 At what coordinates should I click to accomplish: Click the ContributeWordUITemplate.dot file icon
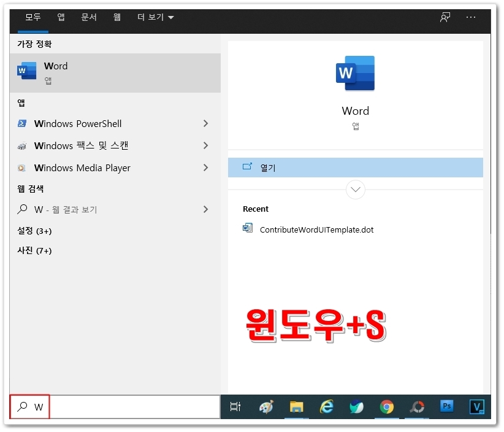pyautogui.click(x=248, y=228)
